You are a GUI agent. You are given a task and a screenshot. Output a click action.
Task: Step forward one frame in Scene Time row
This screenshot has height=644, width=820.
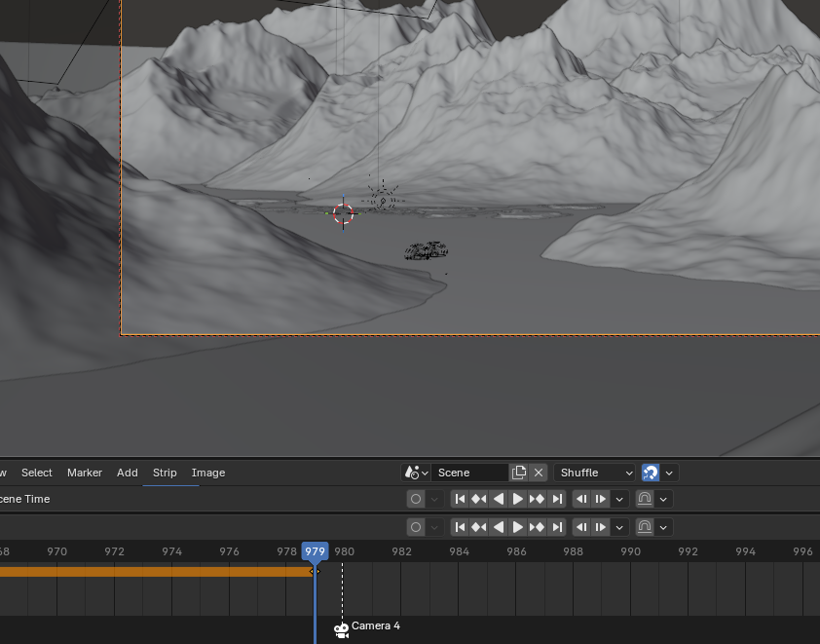pyautogui.click(x=600, y=499)
